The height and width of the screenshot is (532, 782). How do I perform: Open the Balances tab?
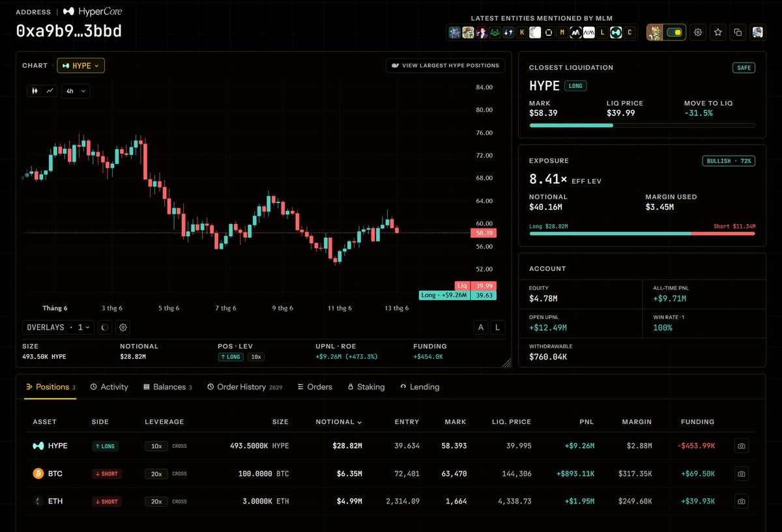pos(167,387)
